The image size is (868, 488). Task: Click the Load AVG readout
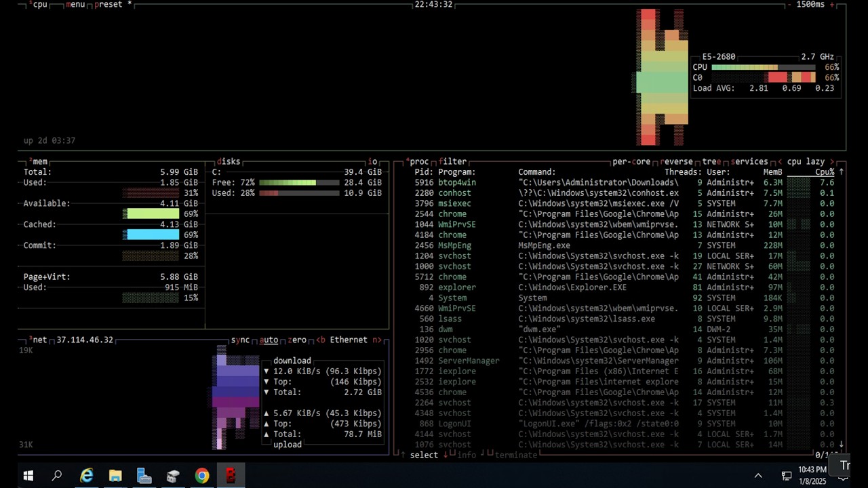coord(763,88)
